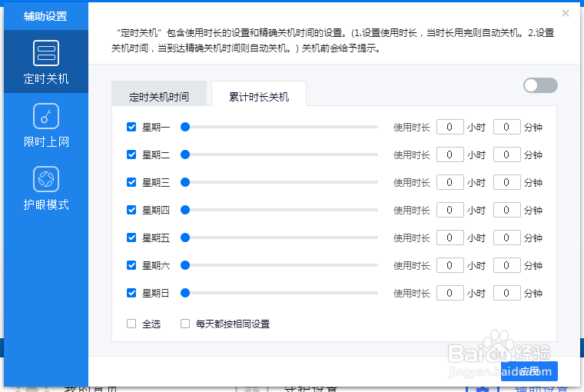Screen dimensions: 584x392
Task: Uncheck the 星期三 checkbox
Action: tap(131, 182)
